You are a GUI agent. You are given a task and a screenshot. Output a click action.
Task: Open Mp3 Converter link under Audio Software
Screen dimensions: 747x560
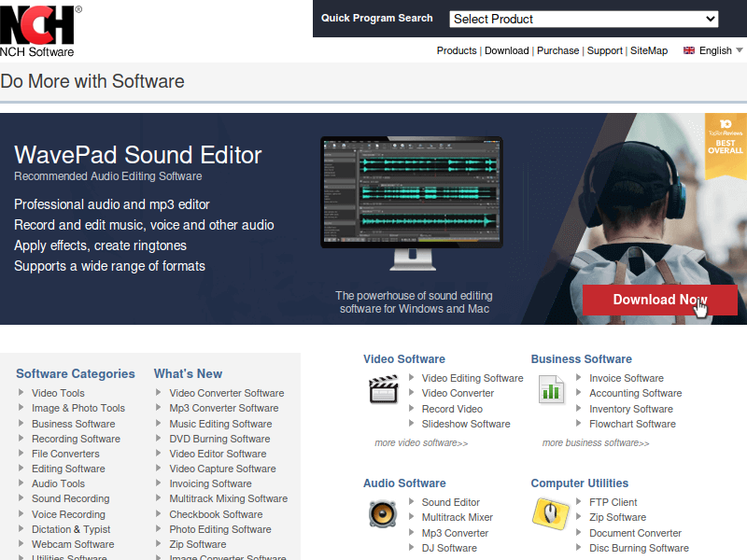point(455,533)
